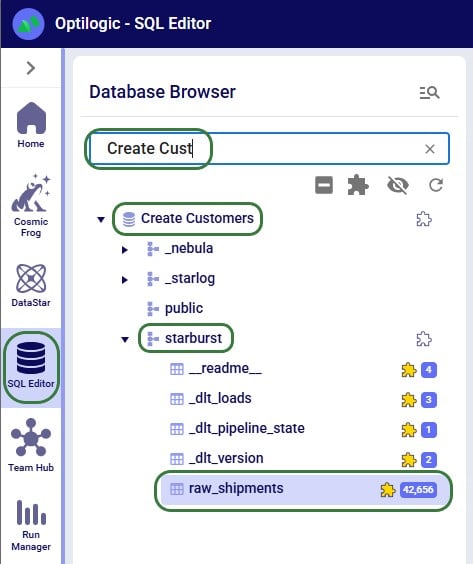Open the __readme__ table
Screen dimensions: 473x564
pos(225,368)
